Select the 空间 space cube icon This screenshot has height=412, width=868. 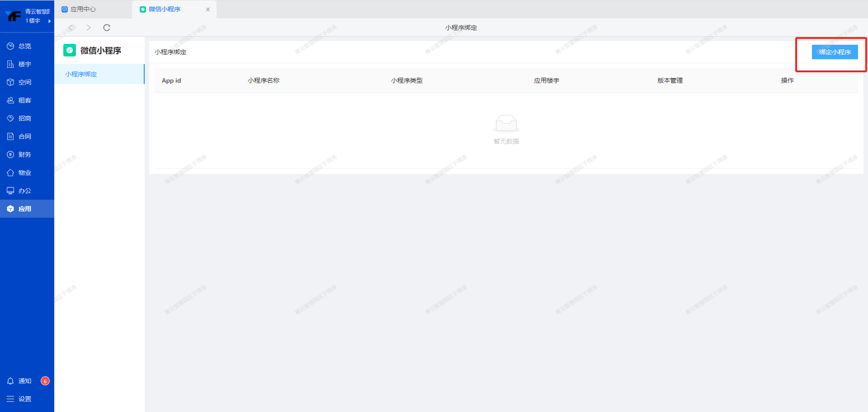(x=10, y=82)
